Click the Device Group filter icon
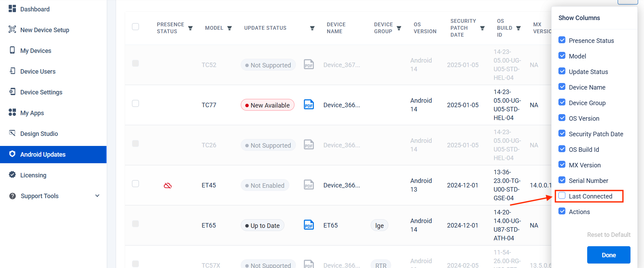Viewport: 644px width, 268px height. pos(399,28)
